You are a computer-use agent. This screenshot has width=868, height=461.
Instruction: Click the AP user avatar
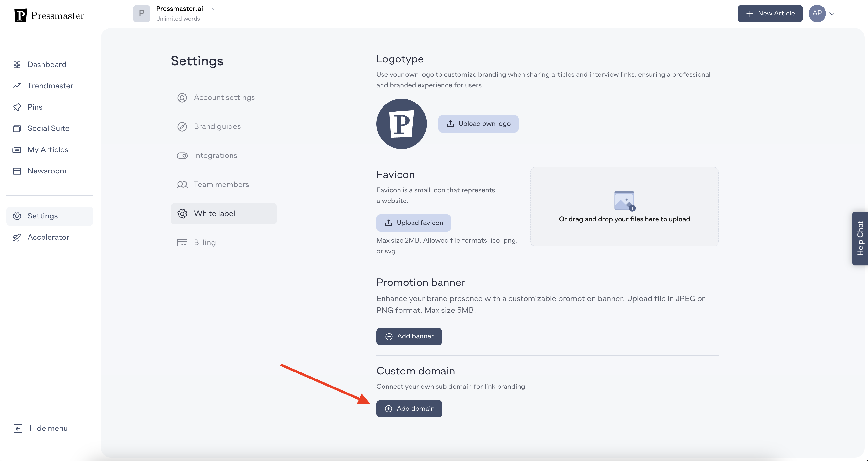(817, 14)
